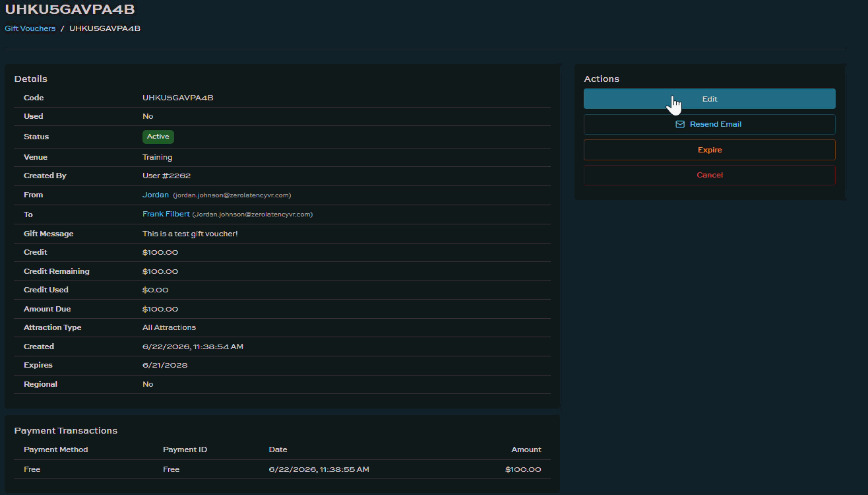Screen dimensions: 868x495
Task: Click the orange Expire button
Action: pos(709,150)
